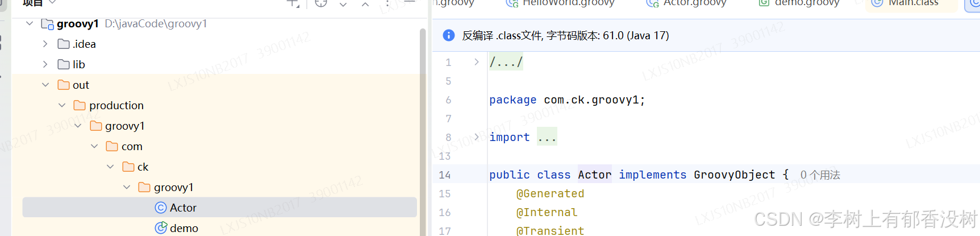Switch to the HelloWorld.groovy tab
Image resolution: width=980 pixels, height=236 pixels.
click(x=561, y=3)
